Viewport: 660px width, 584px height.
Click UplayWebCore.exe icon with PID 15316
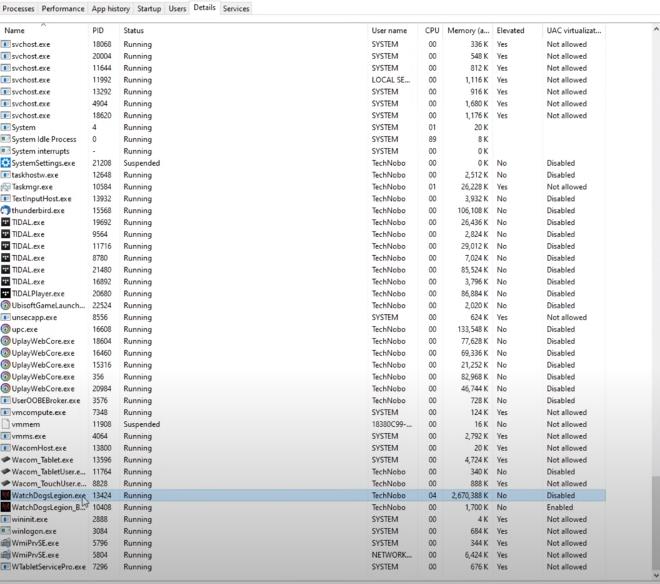pos(5,365)
